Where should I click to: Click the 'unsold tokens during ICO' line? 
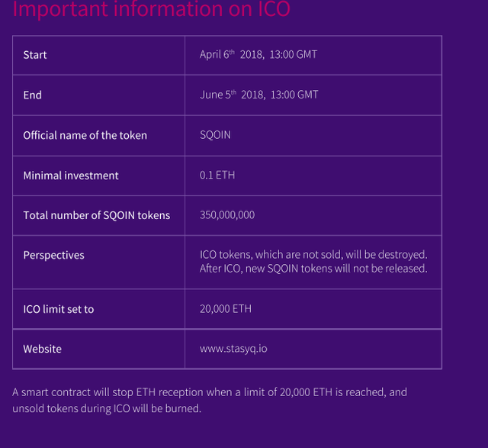click(108, 408)
